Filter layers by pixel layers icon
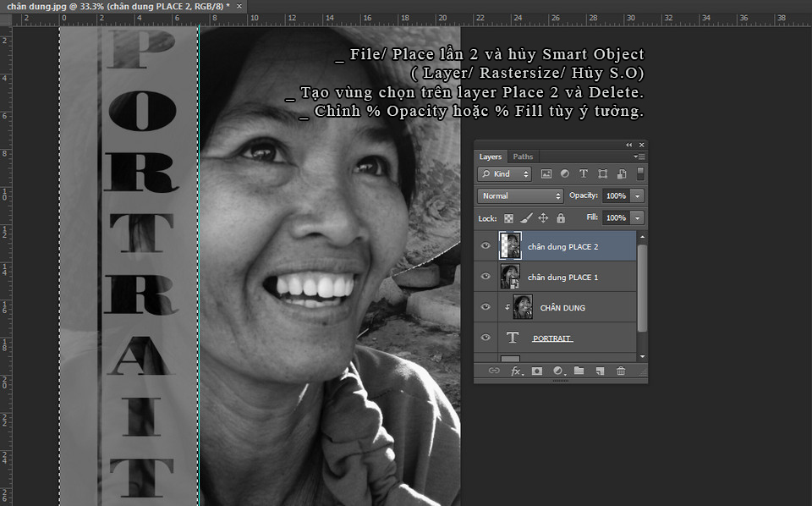 [546, 174]
